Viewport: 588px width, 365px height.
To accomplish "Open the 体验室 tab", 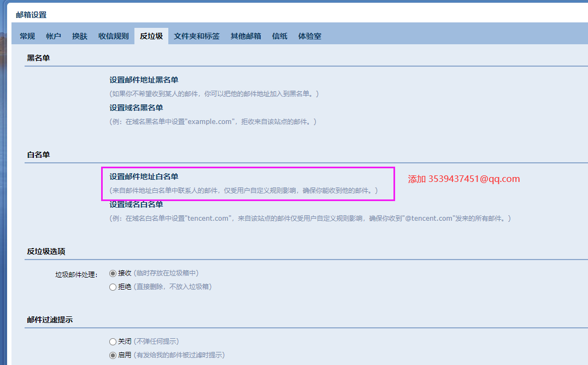I will click(x=310, y=36).
